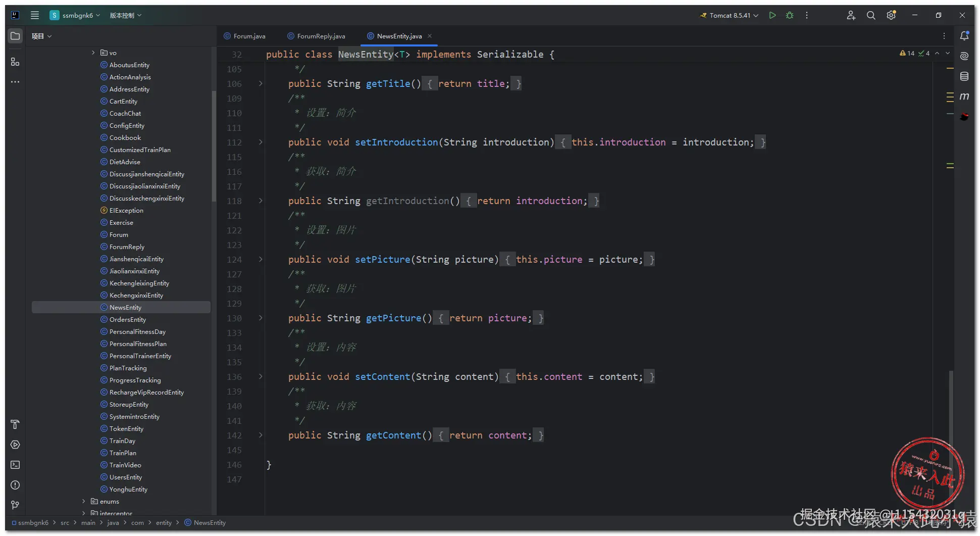Jump to next highlighted error arrow
This screenshot has width=980, height=536.
coord(948,53)
